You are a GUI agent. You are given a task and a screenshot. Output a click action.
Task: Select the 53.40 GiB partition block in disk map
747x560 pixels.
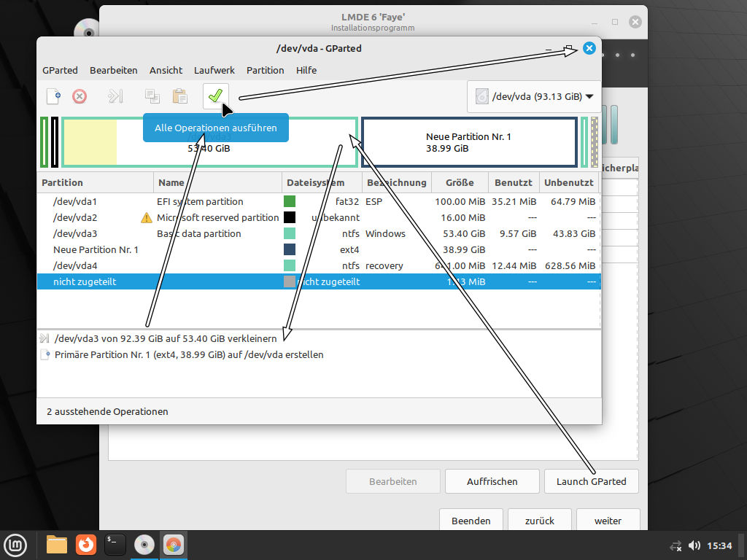[209, 142]
